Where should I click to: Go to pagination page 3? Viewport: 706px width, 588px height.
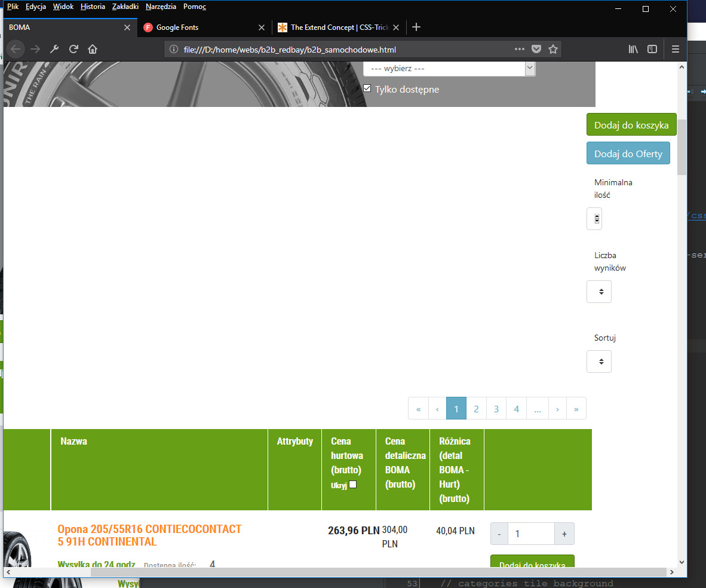coord(496,409)
